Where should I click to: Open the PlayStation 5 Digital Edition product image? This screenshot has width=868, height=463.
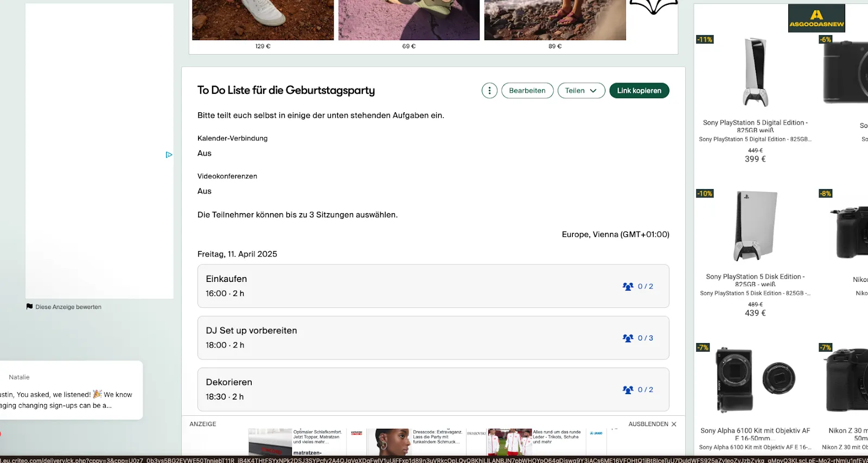point(755,72)
